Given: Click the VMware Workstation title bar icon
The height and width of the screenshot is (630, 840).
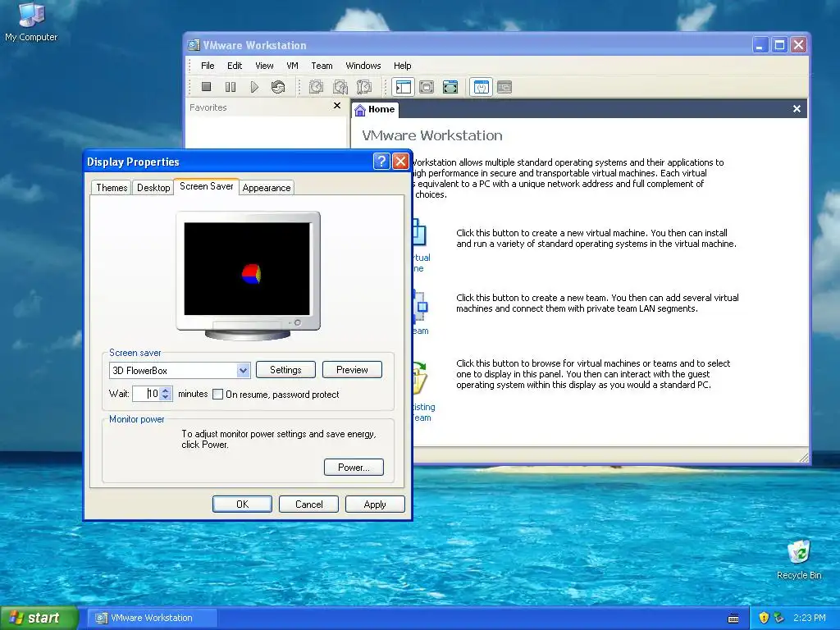Looking at the screenshot, I should point(194,45).
